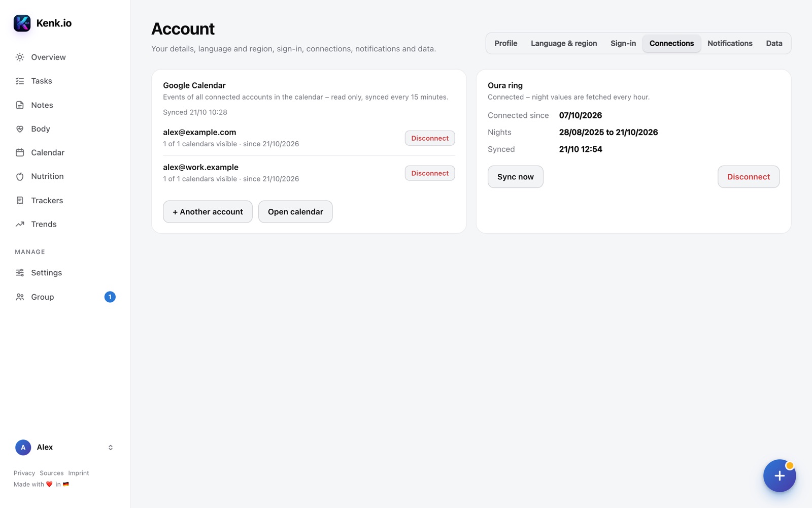This screenshot has height=508, width=812.
Task: Click the Google Calendar card heading
Action: point(194,85)
